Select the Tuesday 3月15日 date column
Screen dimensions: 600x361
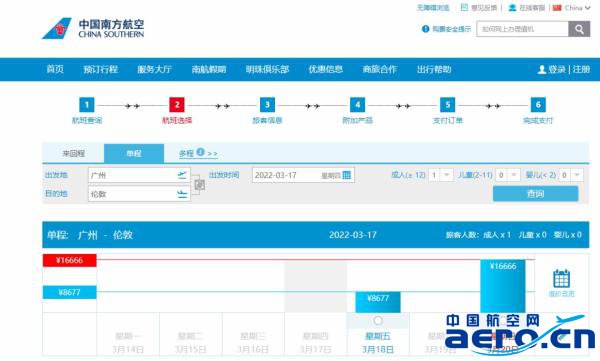point(191,334)
